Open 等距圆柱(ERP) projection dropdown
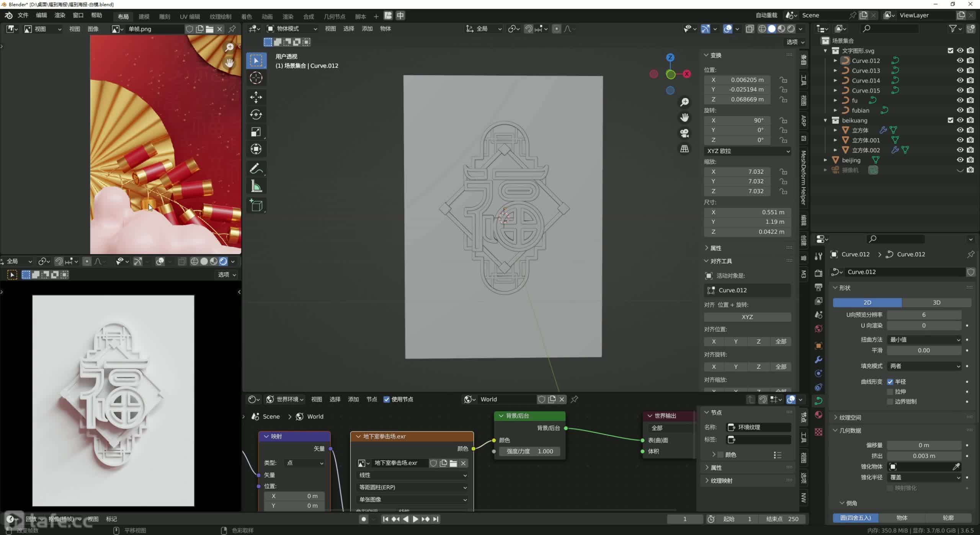This screenshot has width=980, height=535. (x=412, y=487)
